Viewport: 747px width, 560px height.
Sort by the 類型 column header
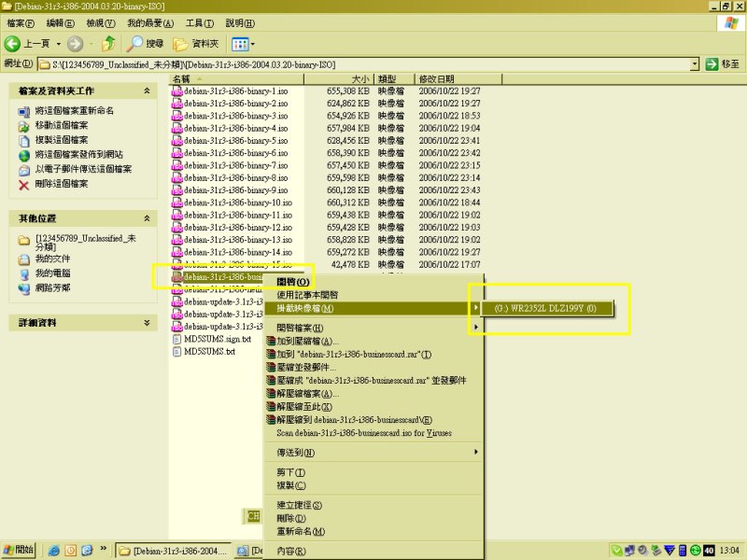[394, 79]
